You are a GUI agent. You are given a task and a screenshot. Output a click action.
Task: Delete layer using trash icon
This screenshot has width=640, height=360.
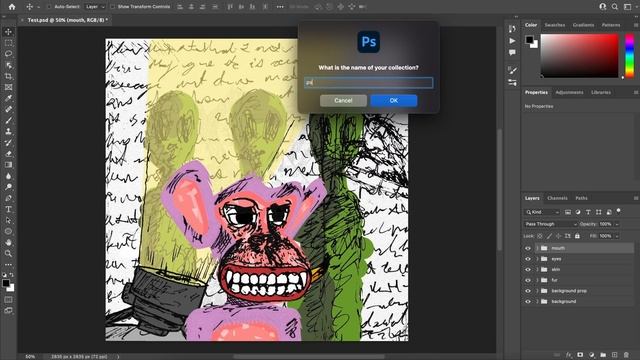tap(626, 355)
